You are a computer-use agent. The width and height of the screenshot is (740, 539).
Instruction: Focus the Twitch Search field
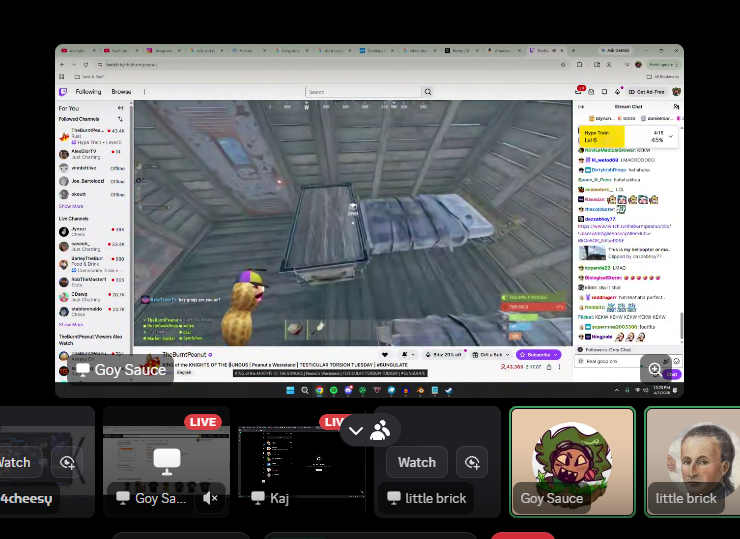363,92
